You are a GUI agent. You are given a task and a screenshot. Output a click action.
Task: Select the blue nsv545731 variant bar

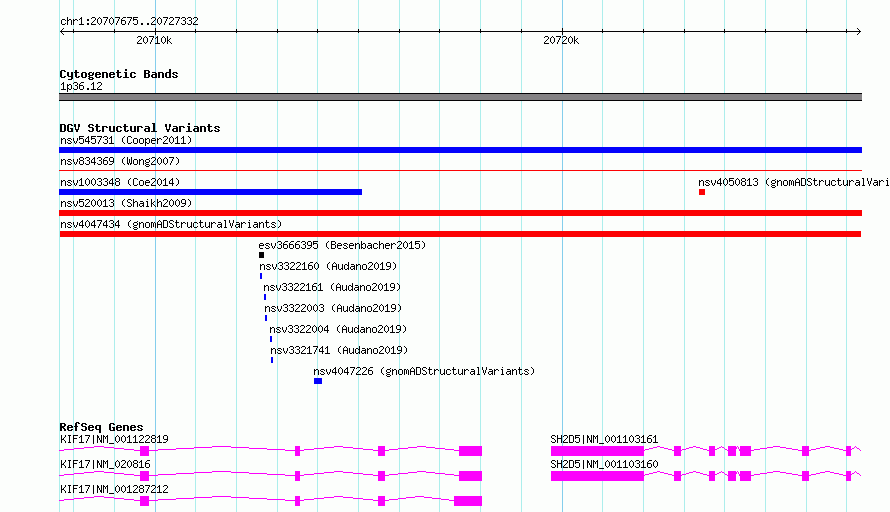[460, 150]
